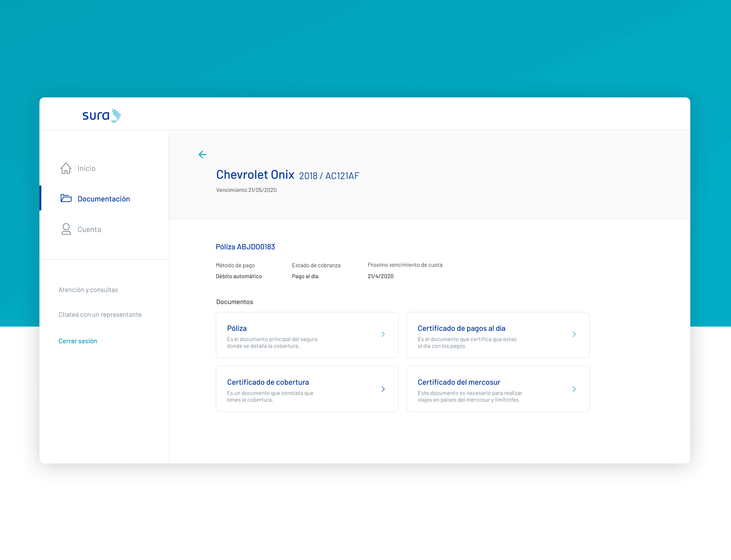
Task: Click the Chevrolet Onix title
Action: (x=255, y=175)
